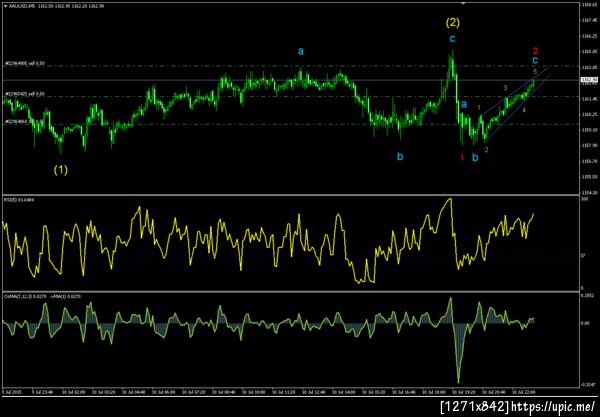Click the '9 Jul 2015' time axis label
Viewport: 600px width, 417px height.
(x=11, y=392)
